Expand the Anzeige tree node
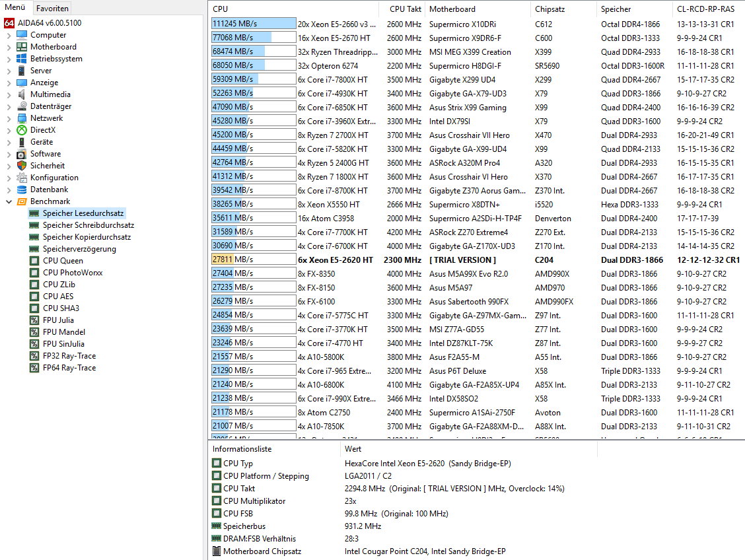The width and height of the screenshot is (745, 560). [x=9, y=83]
